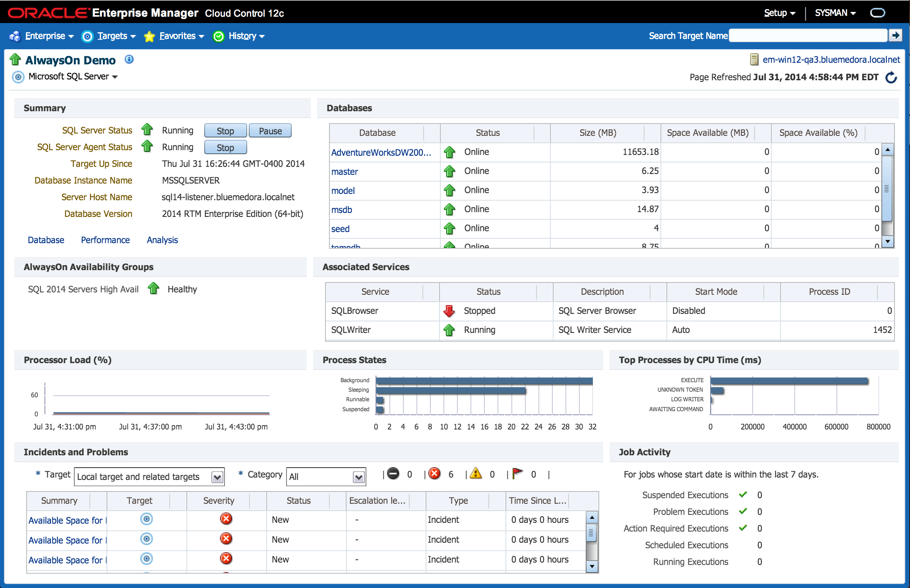Toggle the red critical incidents filter showing 6

click(435, 474)
